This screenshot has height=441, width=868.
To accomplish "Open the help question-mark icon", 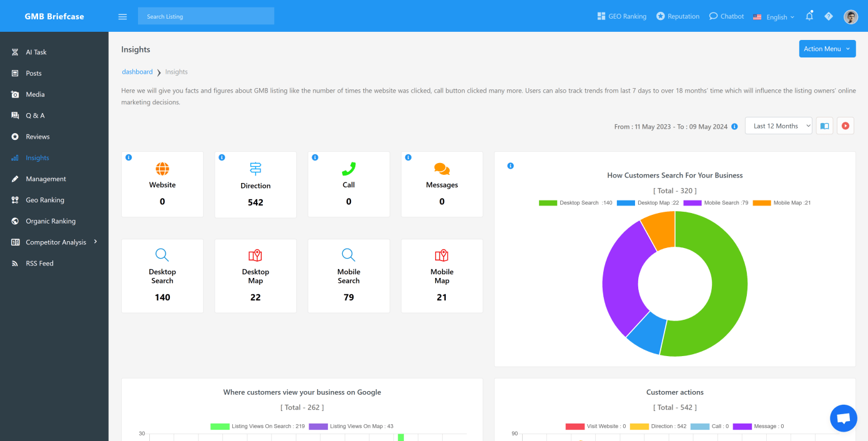I will 829,16.
